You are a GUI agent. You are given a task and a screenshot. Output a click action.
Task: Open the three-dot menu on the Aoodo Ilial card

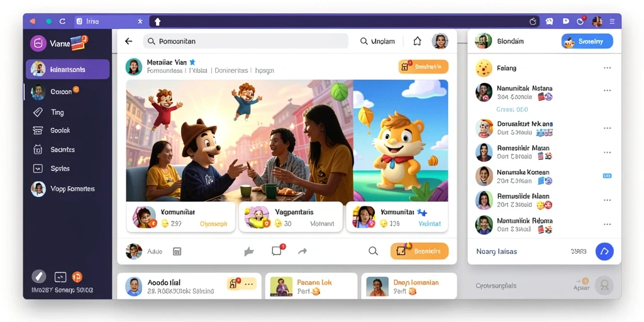coord(249,284)
